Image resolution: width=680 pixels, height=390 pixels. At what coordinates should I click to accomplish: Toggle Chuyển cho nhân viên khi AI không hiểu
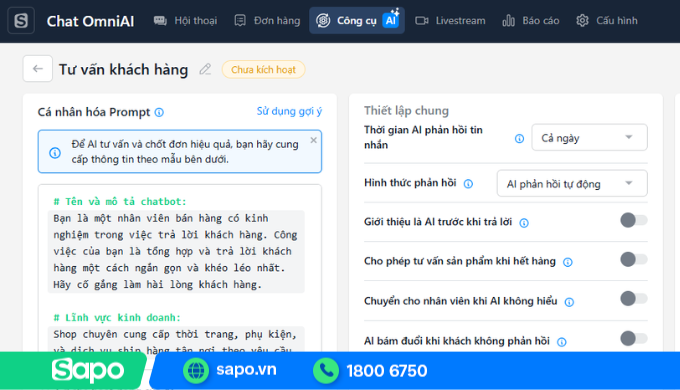(633, 298)
